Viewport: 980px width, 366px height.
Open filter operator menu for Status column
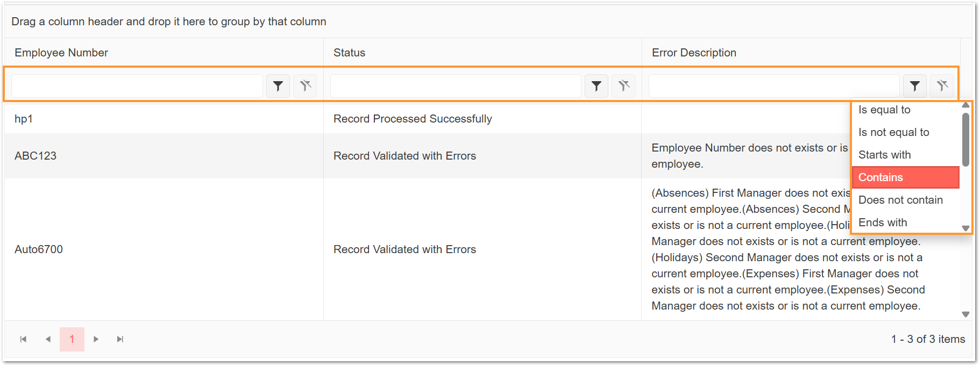[596, 86]
